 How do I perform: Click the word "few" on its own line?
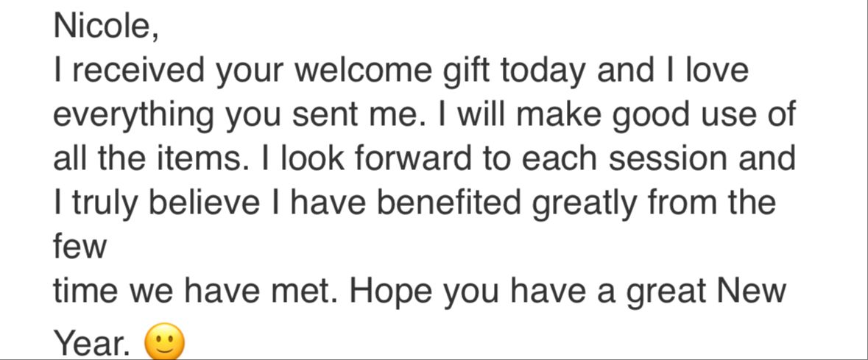80,248
